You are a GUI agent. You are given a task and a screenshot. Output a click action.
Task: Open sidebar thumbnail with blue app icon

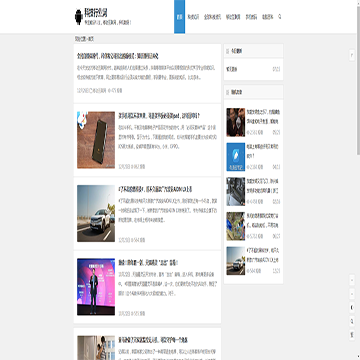(236, 157)
